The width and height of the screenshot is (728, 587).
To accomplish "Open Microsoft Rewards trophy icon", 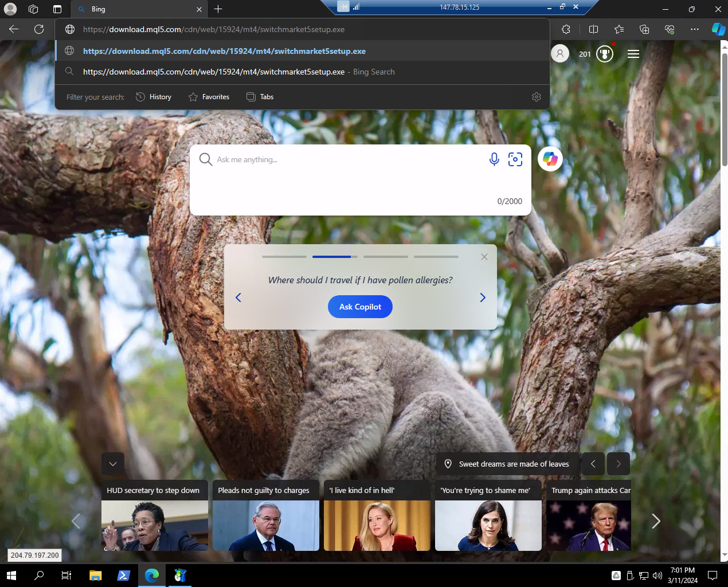I will (x=604, y=54).
